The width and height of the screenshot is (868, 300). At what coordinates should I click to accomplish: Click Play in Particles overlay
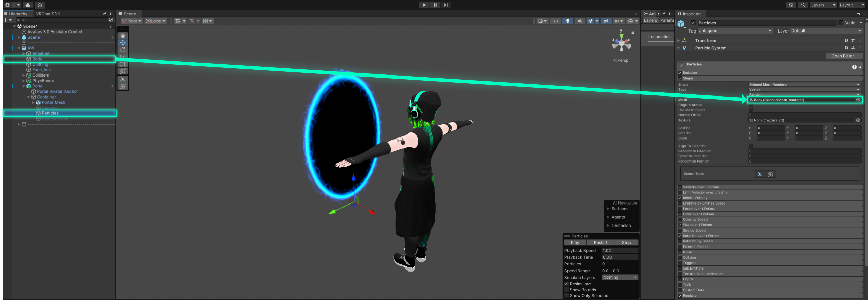(x=575, y=243)
